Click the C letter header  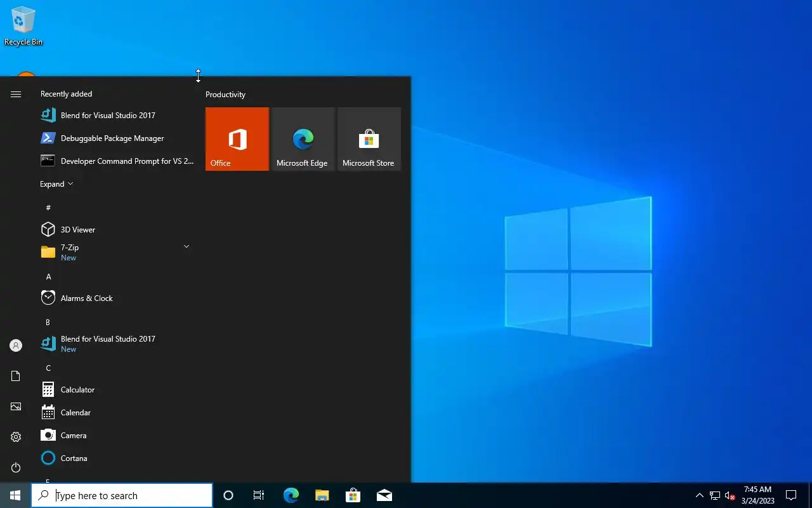point(48,368)
